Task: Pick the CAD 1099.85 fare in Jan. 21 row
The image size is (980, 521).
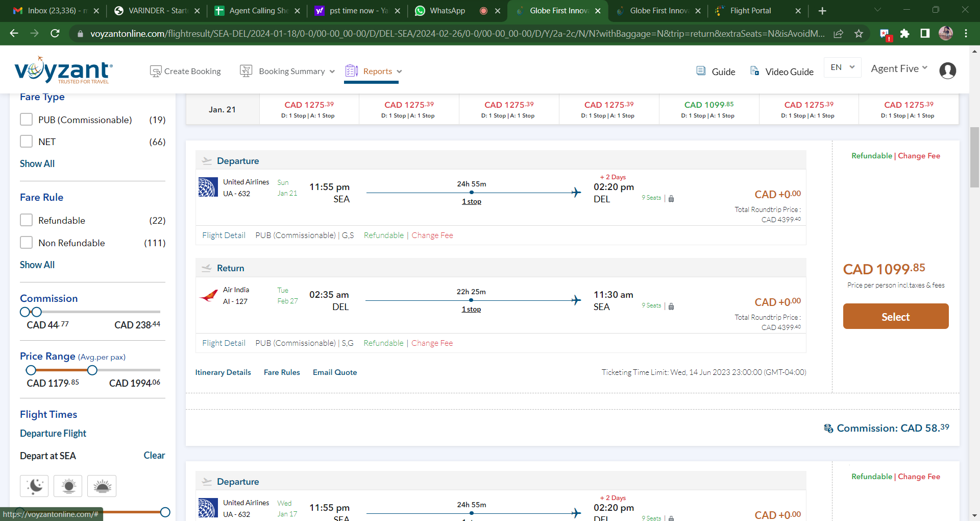Action: [x=708, y=109]
